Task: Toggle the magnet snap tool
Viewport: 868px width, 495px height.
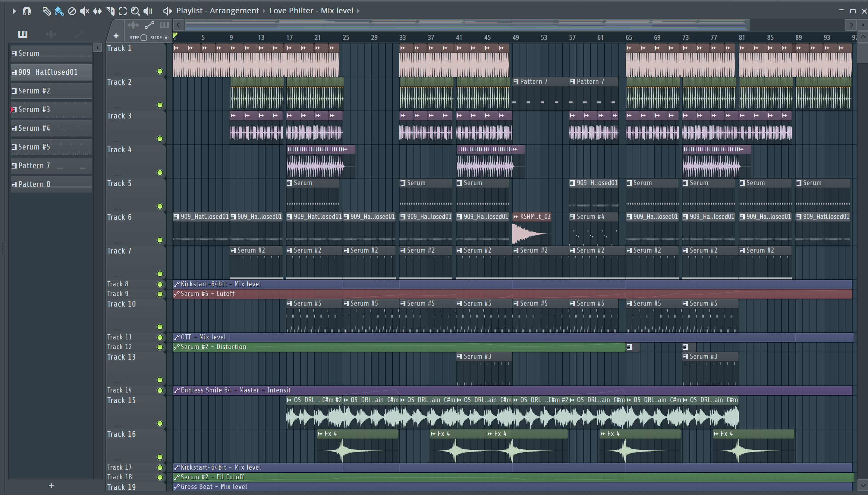Action: click(27, 11)
